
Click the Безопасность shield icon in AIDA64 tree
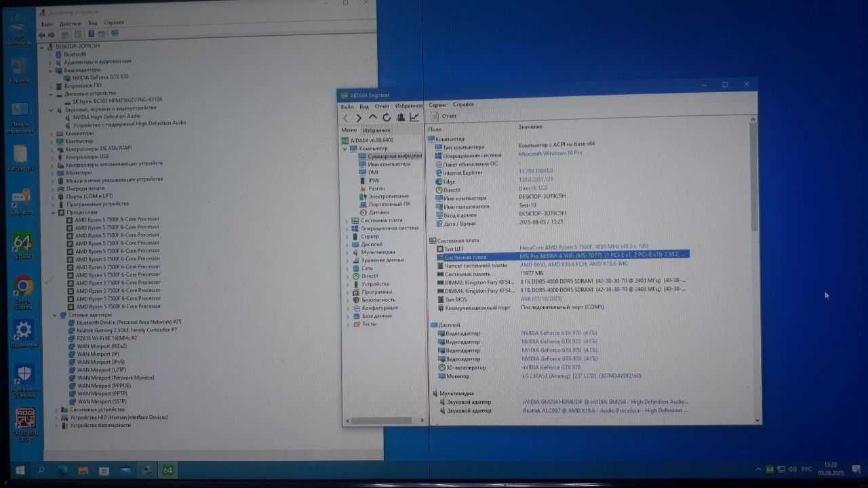coord(356,300)
